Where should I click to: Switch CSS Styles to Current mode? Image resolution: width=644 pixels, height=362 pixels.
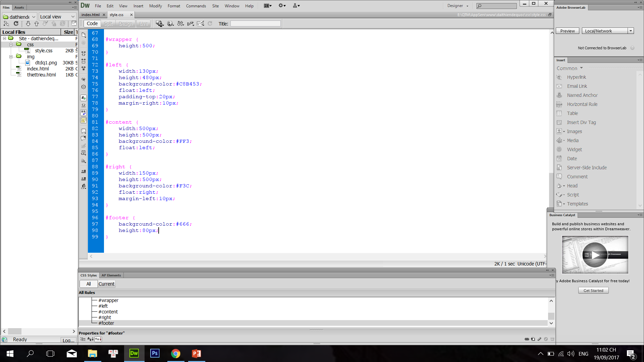(106, 284)
